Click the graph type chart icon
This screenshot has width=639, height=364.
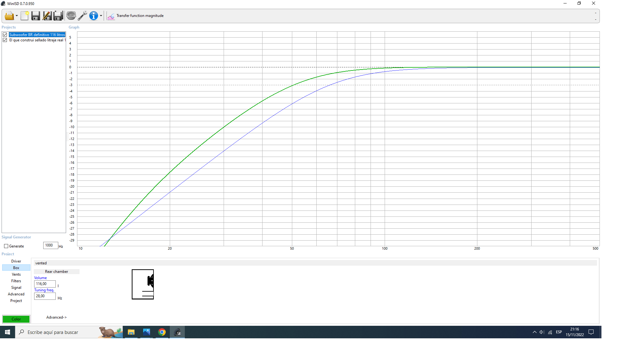111,16
